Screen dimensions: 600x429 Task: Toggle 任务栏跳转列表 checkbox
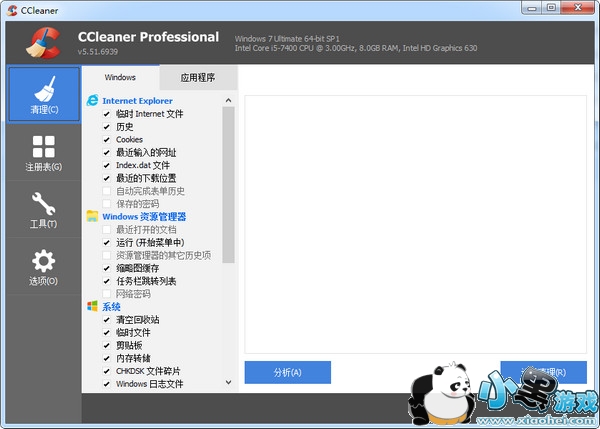pyautogui.click(x=107, y=281)
